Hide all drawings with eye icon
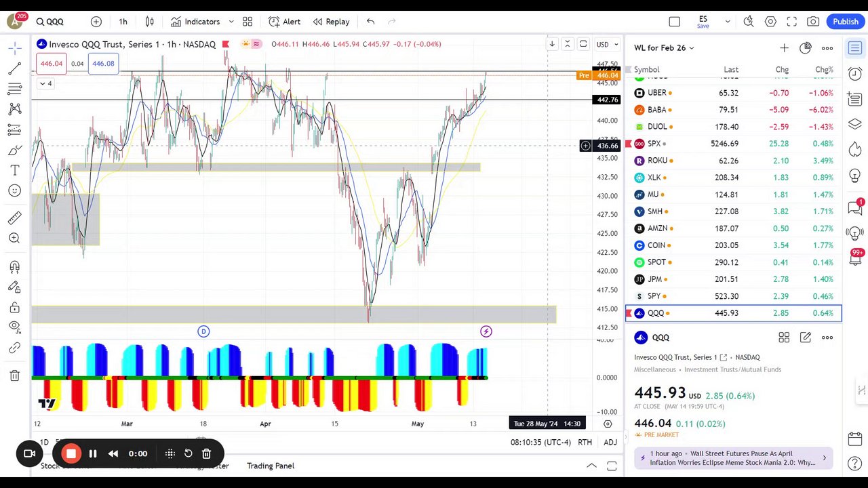This screenshot has width=868, height=488. 14,327
